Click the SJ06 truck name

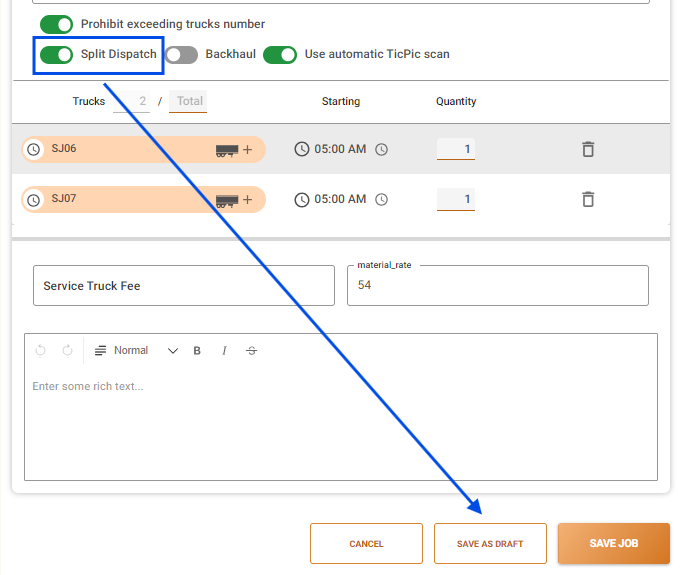click(x=64, y=149)
